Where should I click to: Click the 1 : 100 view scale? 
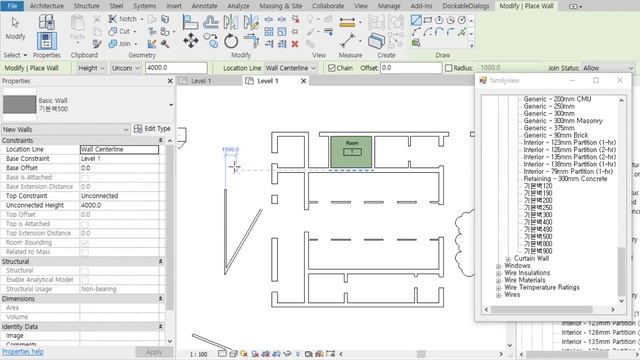(x=198, y=354)
